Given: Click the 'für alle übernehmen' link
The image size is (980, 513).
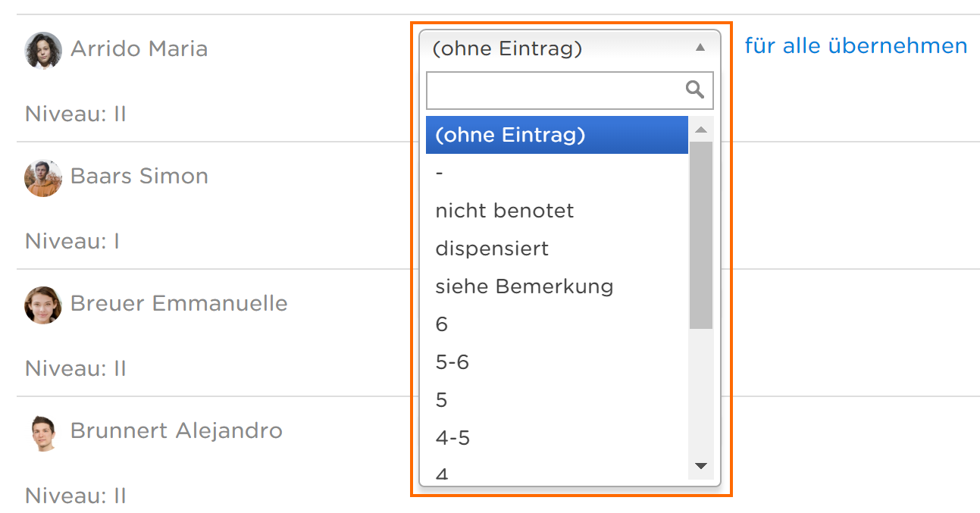Looking at the screenshot, I should (x=856, y=46).
